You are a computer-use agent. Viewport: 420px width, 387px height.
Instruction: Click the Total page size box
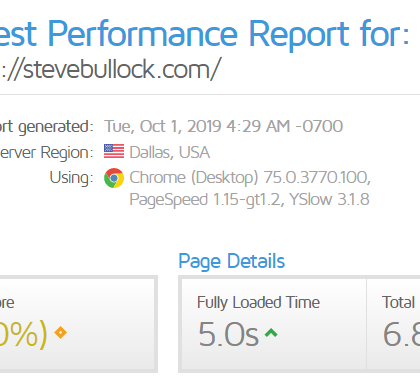tap(393, 324)
